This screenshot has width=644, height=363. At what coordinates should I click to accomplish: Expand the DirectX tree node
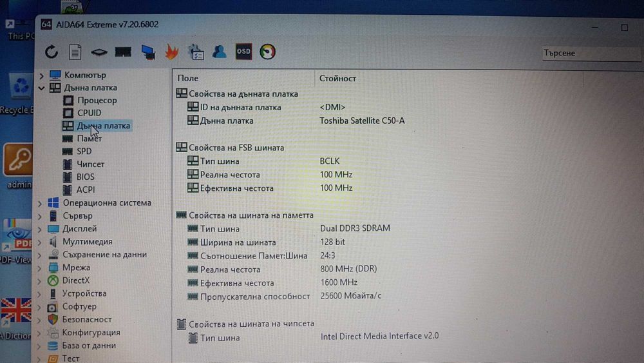click(x=40, y=281)
